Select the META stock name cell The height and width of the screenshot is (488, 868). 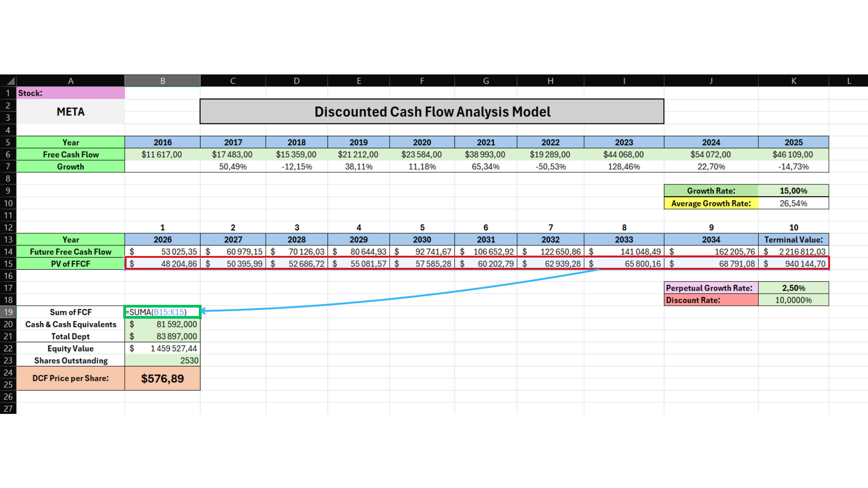tap(71, 111)
